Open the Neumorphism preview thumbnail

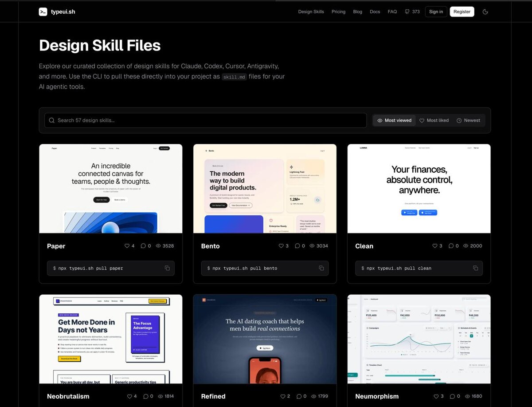pyautogui.click(x=419, y=339)
